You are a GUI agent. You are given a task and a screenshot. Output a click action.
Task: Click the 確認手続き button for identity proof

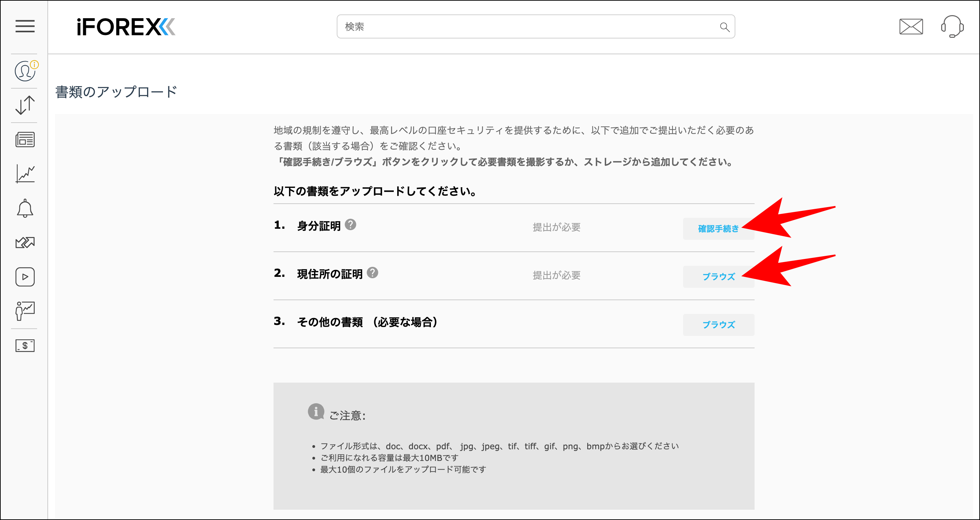(x=718, y=228)
